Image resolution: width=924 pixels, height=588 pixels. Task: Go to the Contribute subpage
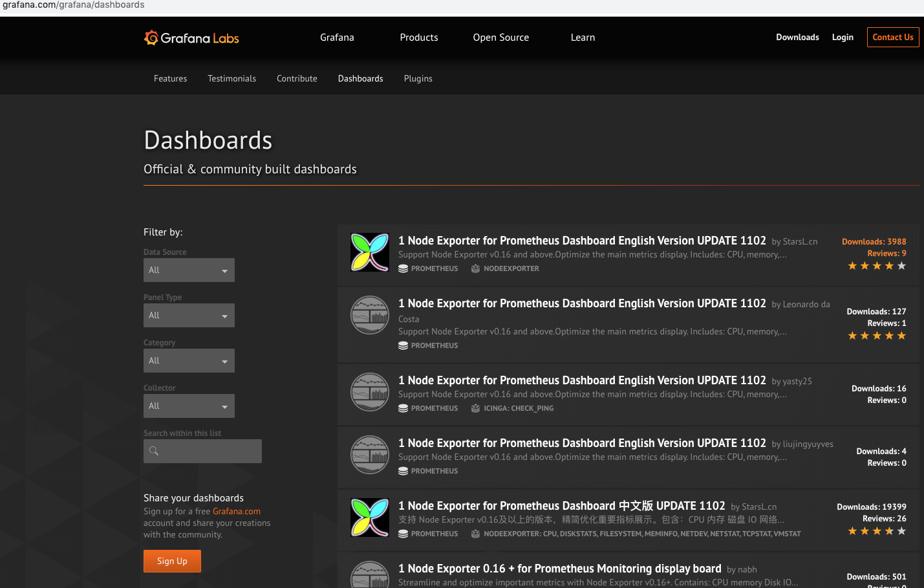coord(297,78)
